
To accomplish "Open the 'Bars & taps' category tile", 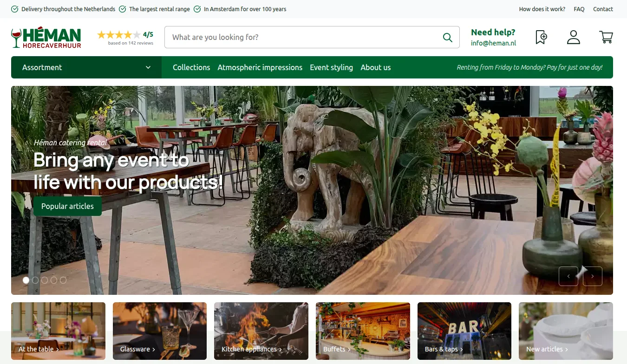I will [x=464, y=331].
